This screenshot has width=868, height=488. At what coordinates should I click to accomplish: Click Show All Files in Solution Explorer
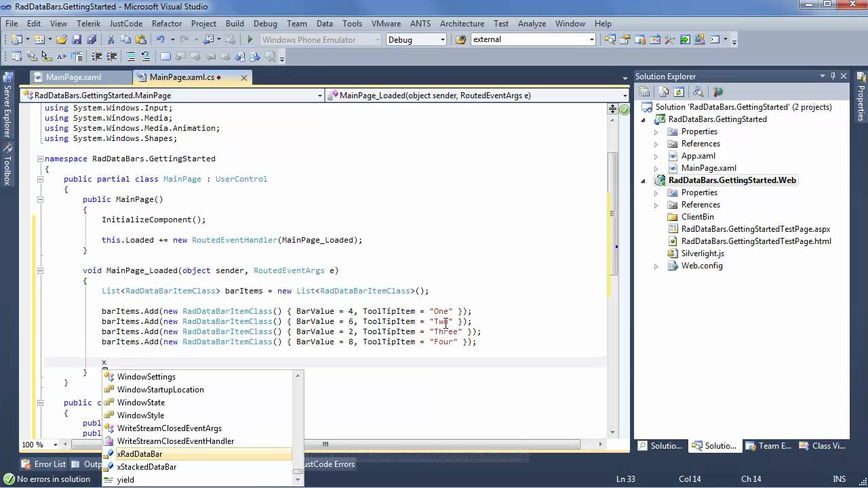click(x=664, y=91)
